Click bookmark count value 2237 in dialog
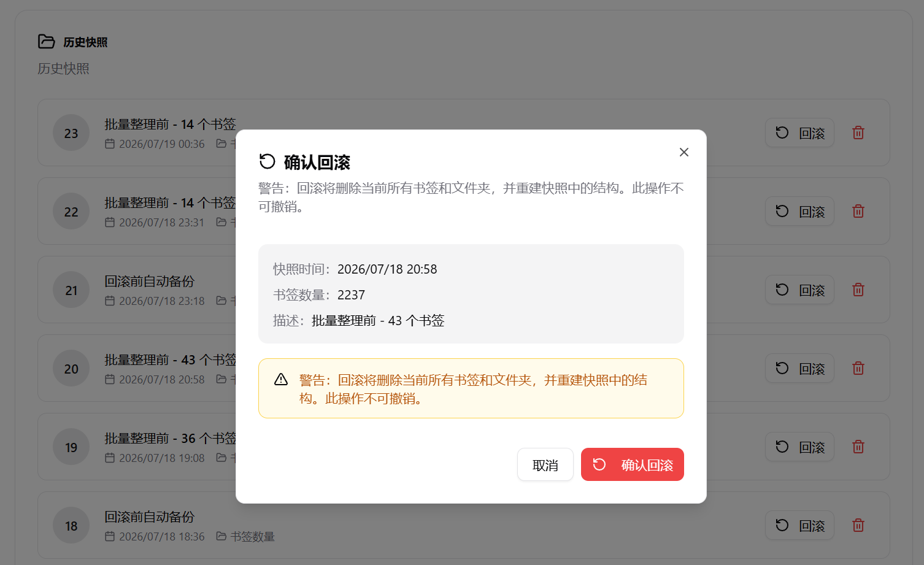Viewport: 924px width, 565px height. [x=351, y=295]
